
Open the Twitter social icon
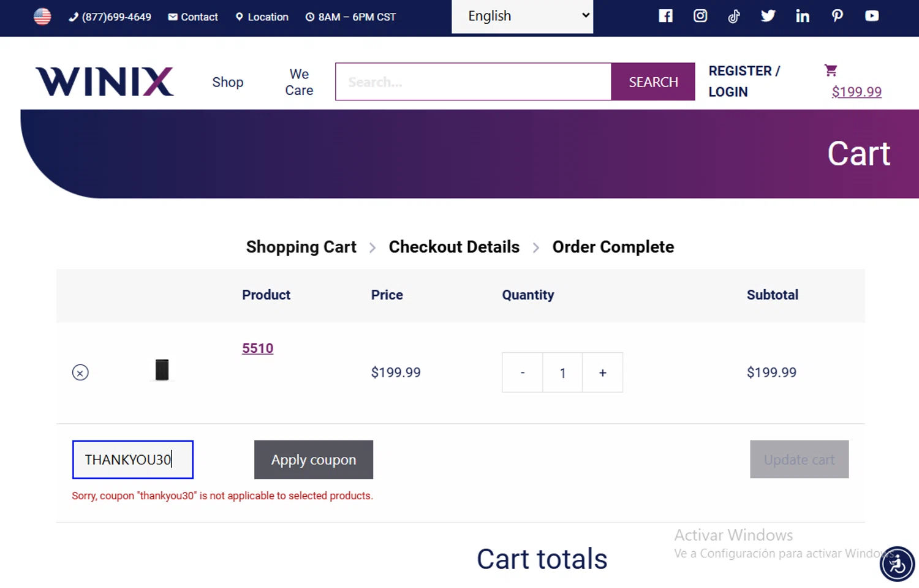click(x=768, y=16)
